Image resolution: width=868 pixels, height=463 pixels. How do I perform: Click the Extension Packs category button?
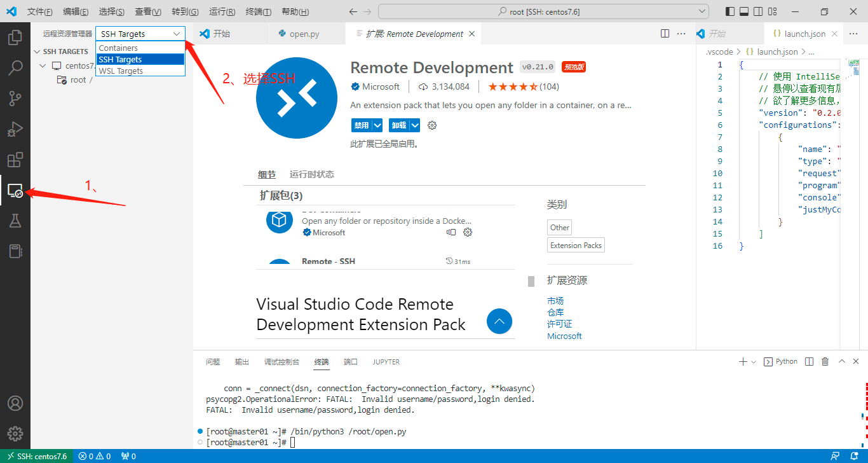[576, 245]
